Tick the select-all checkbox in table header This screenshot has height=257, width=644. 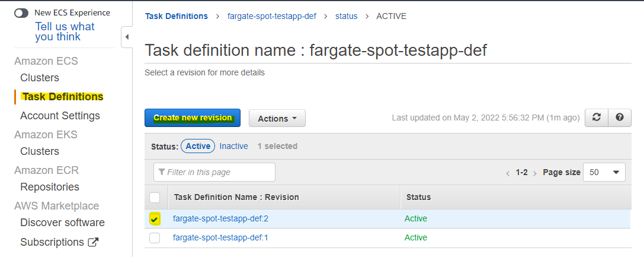pyautogui.click(x=155, y=198)
